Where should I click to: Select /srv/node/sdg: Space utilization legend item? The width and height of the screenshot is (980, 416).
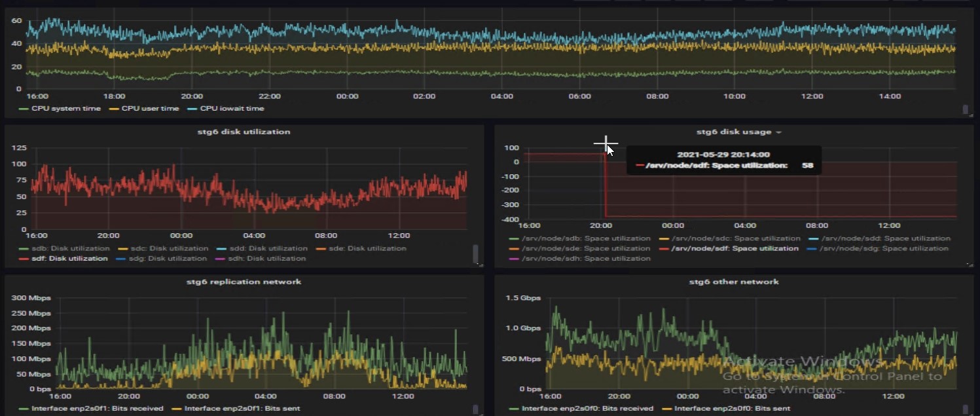point(879,249)
